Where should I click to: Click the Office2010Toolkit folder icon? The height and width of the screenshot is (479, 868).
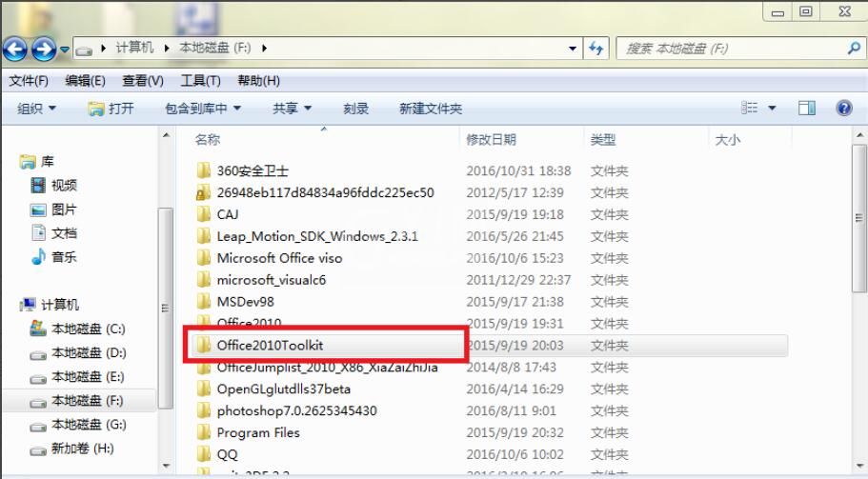coord(203,345)
